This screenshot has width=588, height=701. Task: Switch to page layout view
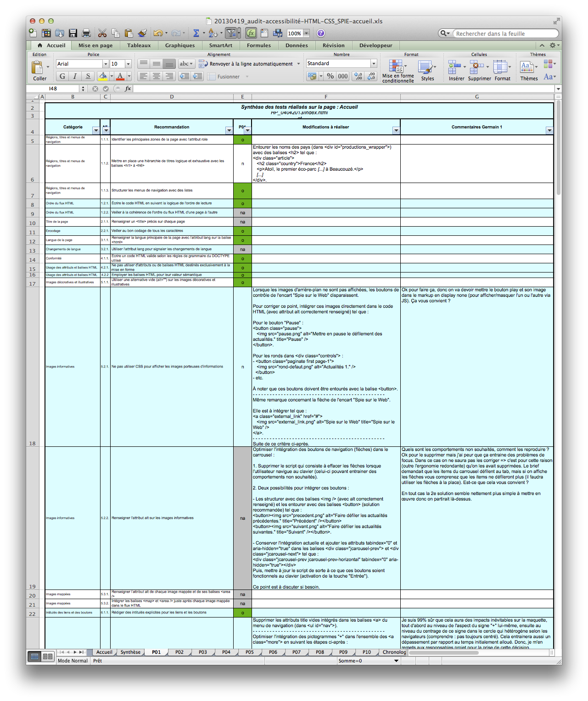pos(48,656)
